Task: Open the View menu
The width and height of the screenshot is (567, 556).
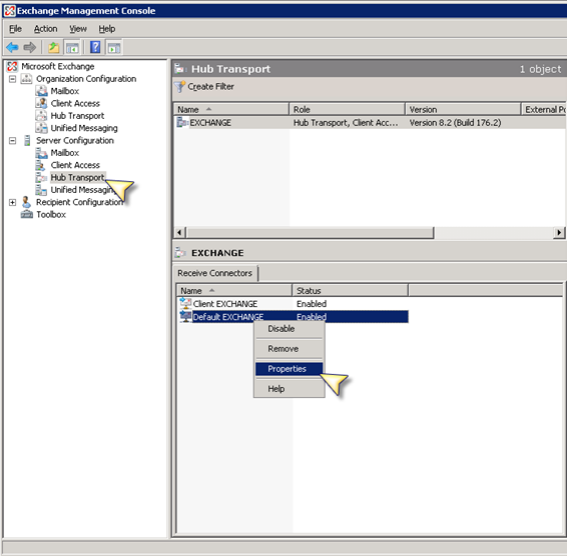Action: (78, 29)
